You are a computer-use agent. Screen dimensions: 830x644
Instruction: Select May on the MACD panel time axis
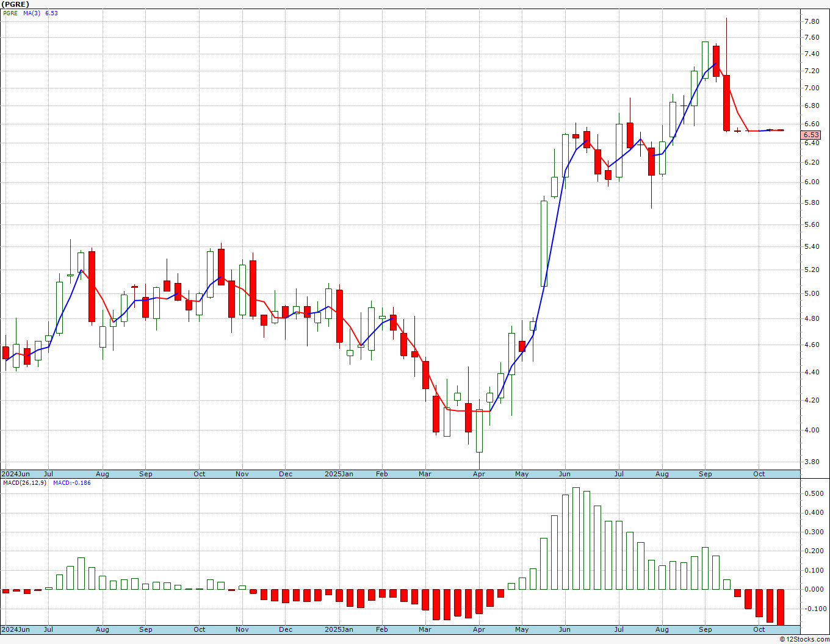522,629
